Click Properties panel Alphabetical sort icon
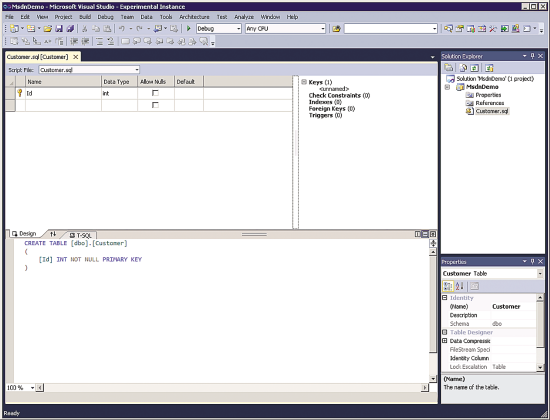This screenshot has height=420, width=550. (x=460, y=286)
